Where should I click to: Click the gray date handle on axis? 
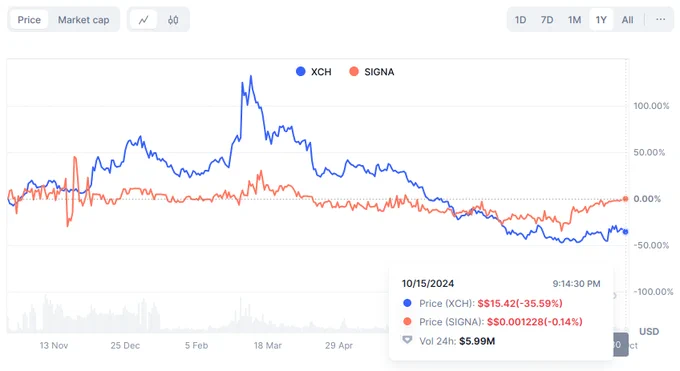coord(621,345)
